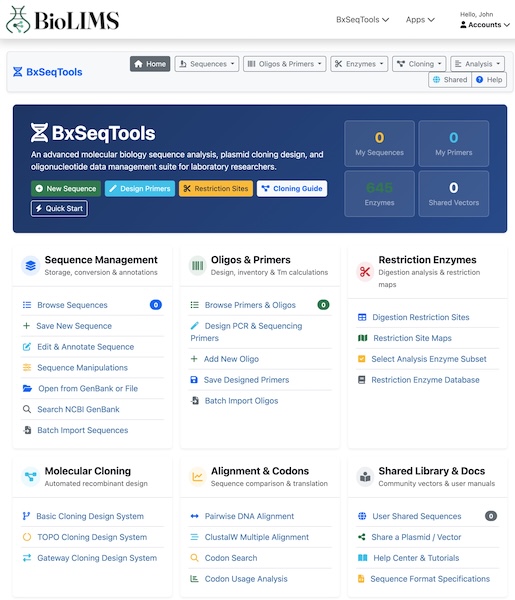Open the Sequences toolbar dropdown

click(x=207, y=64)
